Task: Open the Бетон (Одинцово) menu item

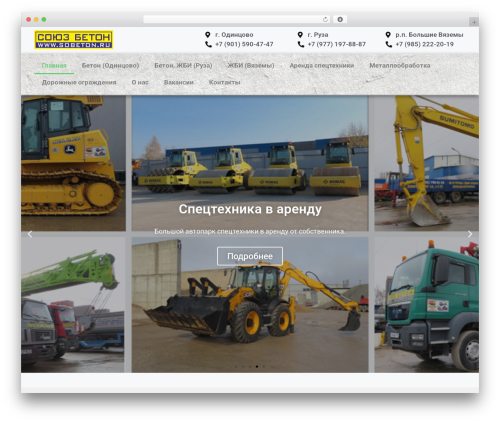Action: (x=110, y=65)
